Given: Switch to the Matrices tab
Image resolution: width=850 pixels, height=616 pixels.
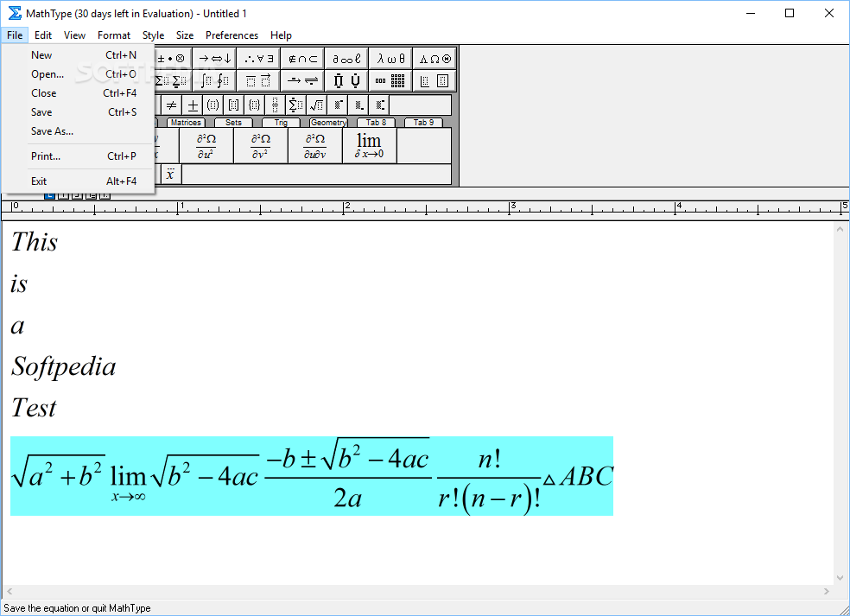Looking at the screenshot, I should coord(186,123).
